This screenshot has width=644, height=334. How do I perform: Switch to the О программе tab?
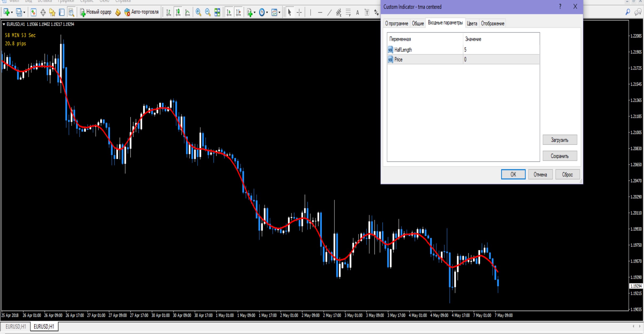(397, 24)
